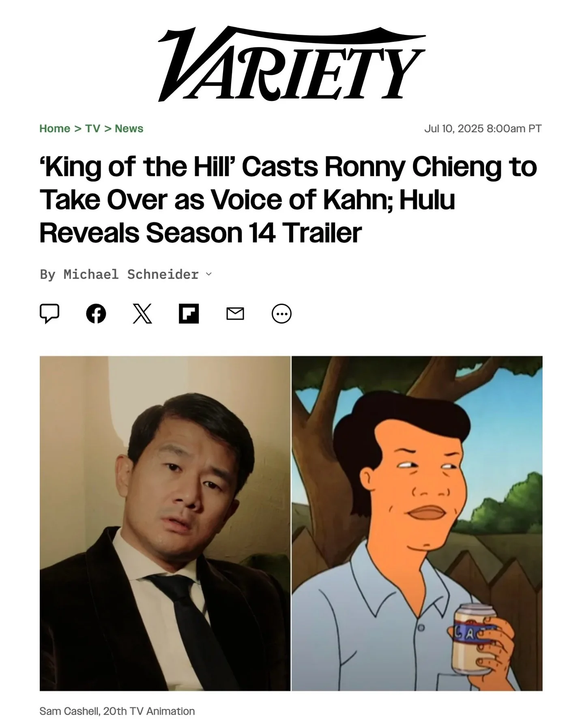This screenshot has width=584, height=728.
Task: Click the Variety logo
Action: (292, 64)
